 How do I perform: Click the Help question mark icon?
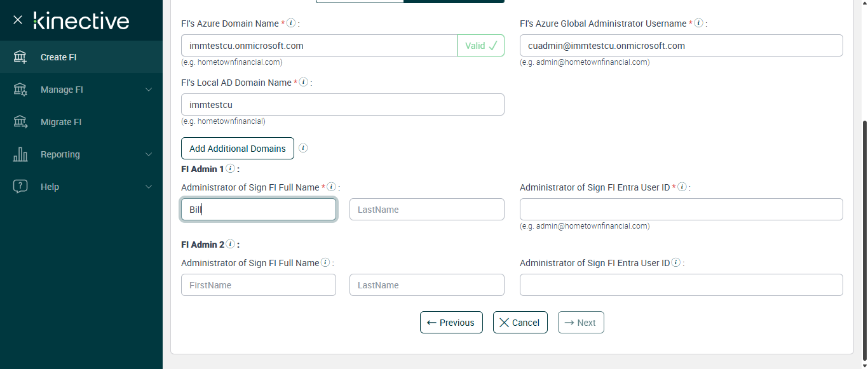20,187
